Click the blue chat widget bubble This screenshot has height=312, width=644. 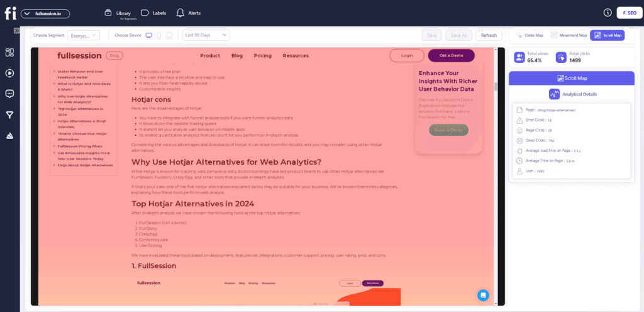482,294
